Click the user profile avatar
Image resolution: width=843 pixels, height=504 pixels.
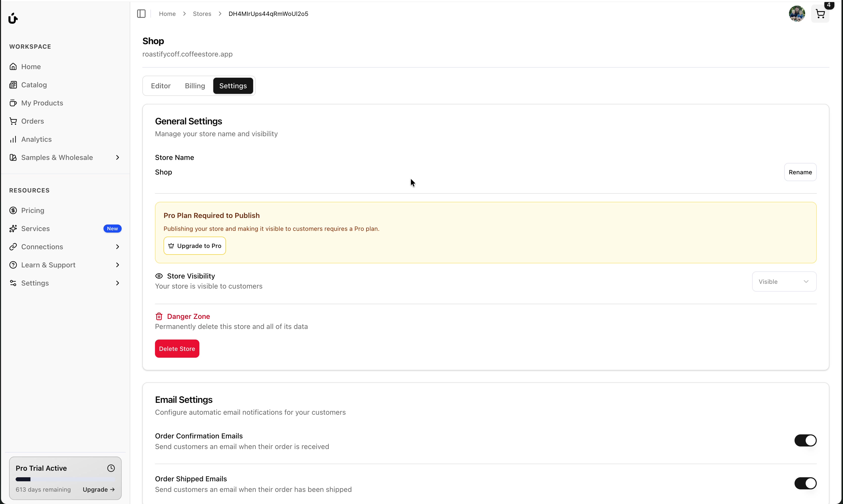point(797,14)
